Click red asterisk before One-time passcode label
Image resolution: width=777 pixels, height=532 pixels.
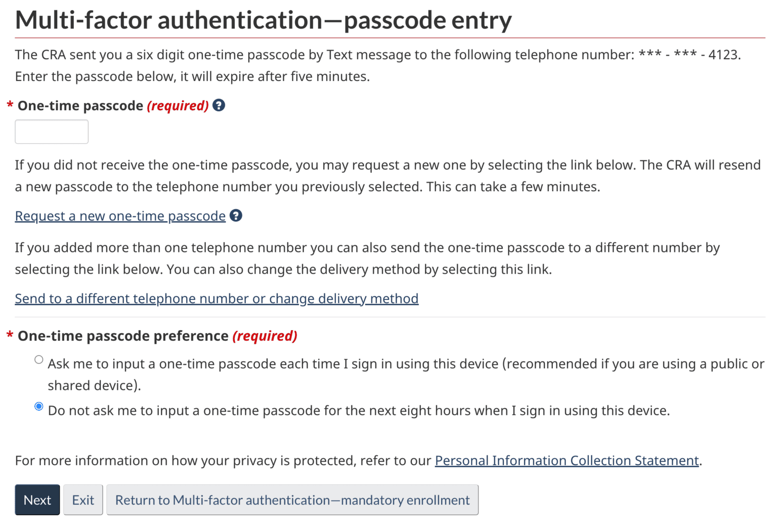click(x=10, y=106)
